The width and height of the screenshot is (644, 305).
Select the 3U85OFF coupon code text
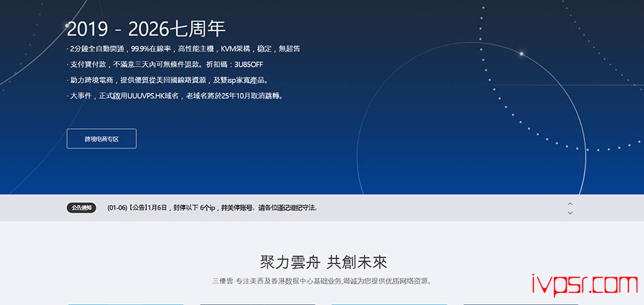pyautogui.click(x=247, y=64)
